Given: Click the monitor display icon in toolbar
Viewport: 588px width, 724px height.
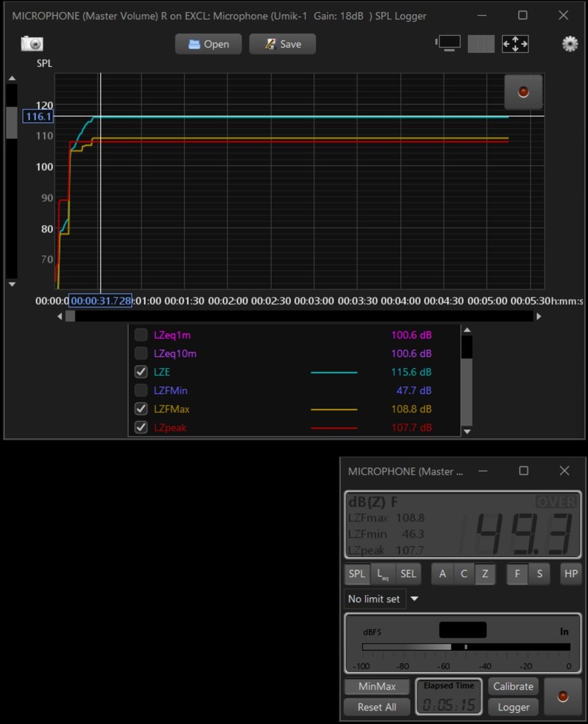Looking at the screenshot, I should point(448,44).
